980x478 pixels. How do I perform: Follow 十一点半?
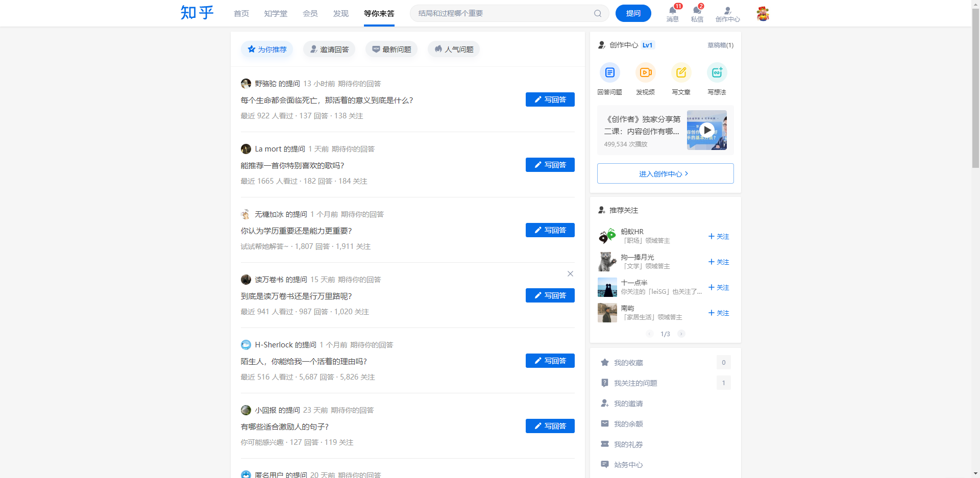[719, 287]
